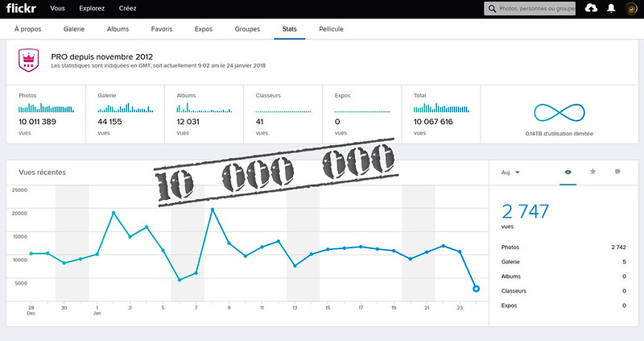Open the Créez menu
The image size is (644, 341).
coord(127,8)
